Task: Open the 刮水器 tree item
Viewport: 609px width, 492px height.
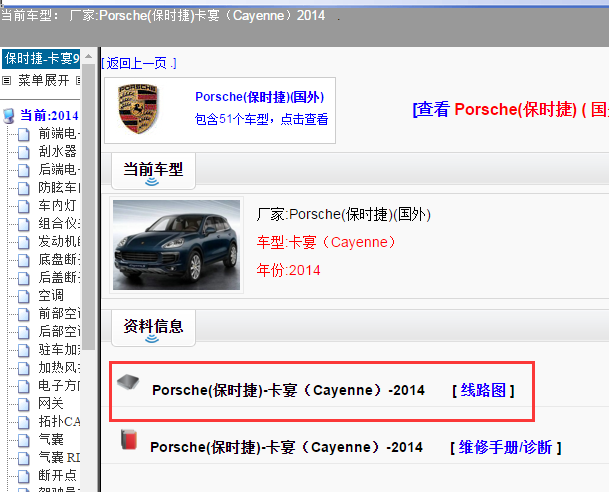Action: click(x=57, y=151)
